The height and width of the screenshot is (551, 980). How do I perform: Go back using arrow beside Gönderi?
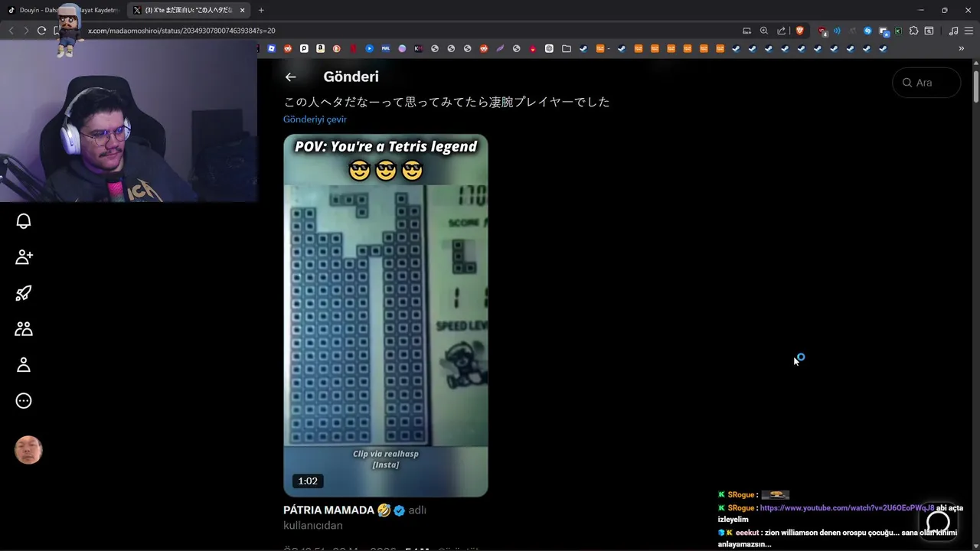click(x=290, y=77)
